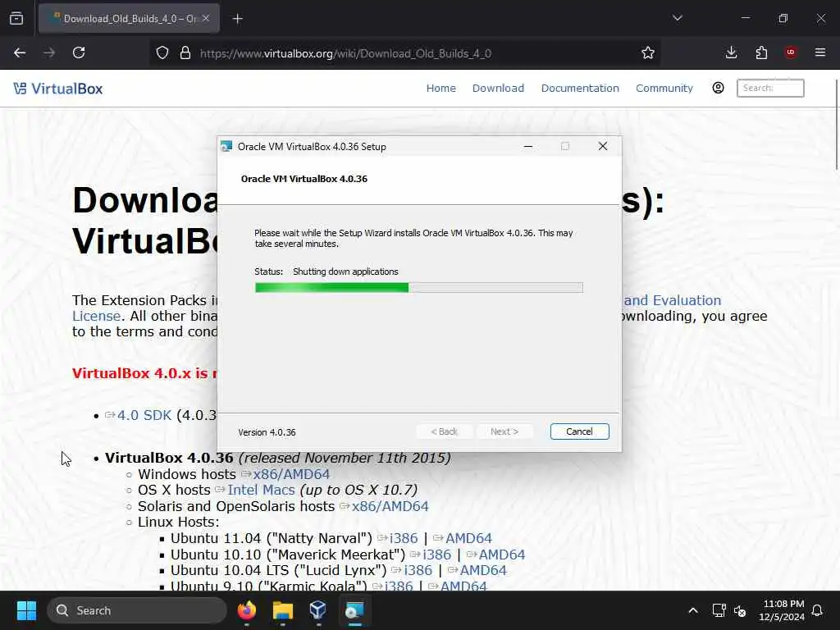Download Ubuntu 10.04 LTS i386 package

click(x=418, y=570)
